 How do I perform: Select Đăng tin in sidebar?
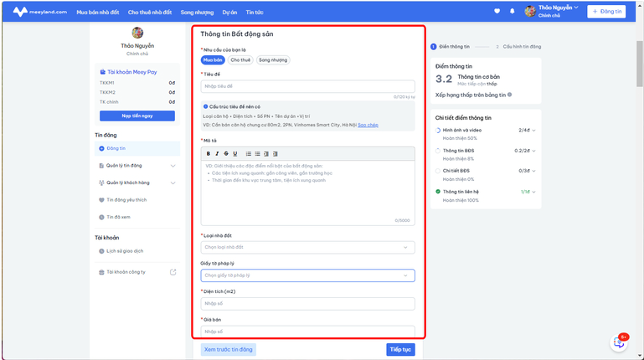[137, 148]
